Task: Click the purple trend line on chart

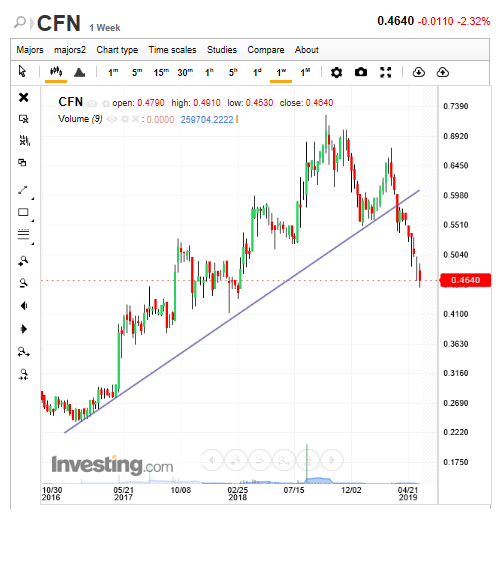Action: [x=241, y=311]
